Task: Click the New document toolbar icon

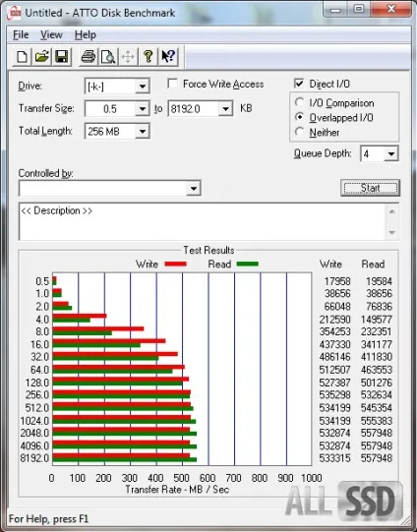Action: click(22, 56)
